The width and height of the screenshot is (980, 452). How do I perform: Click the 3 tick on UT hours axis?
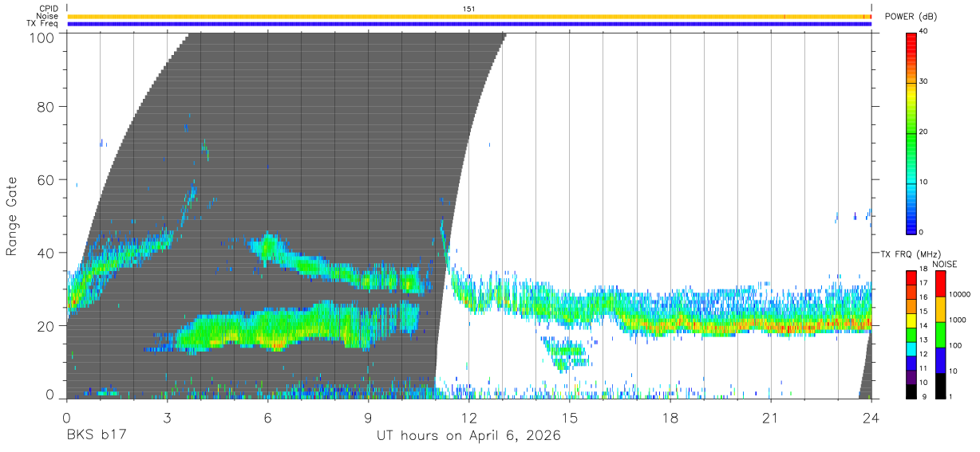click(x=167, y=418)
